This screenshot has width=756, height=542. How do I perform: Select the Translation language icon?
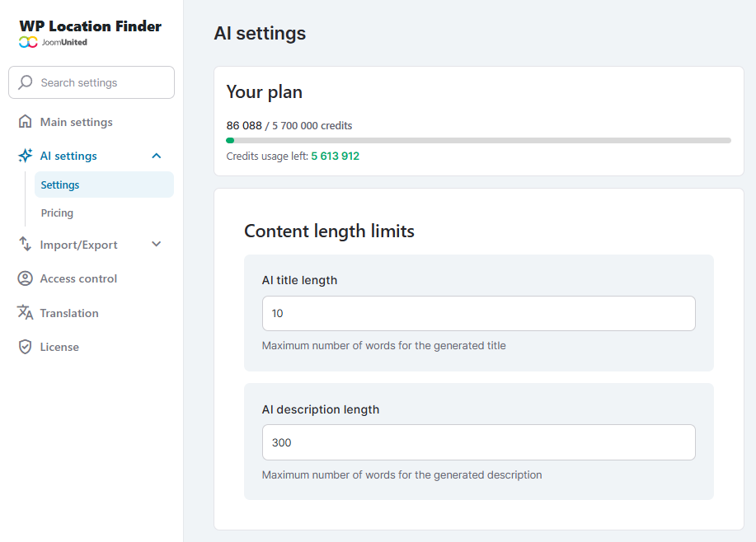point(25,313)
